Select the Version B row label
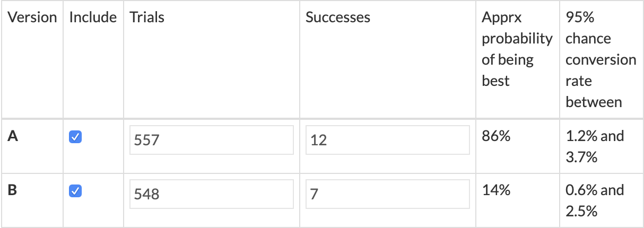This screenshot has height=228, width=644. pyautogui.click(x=13, y=190)
